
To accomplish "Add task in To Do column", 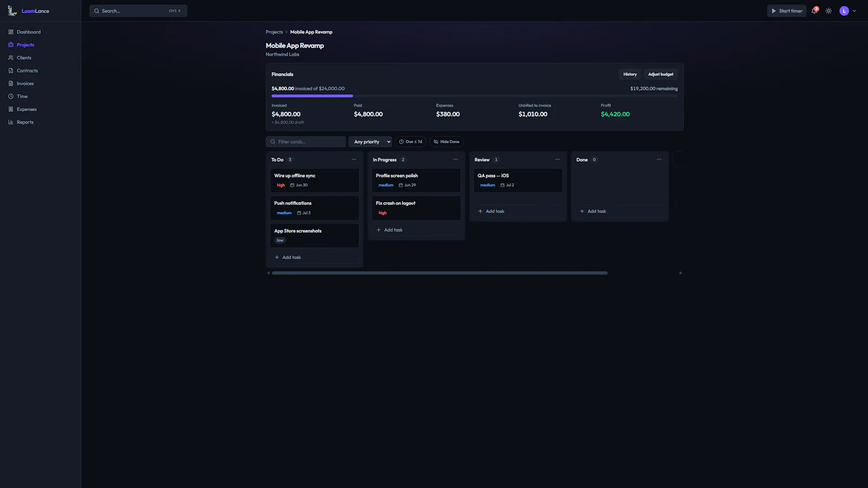I will pyautogui.click(x=315, y=258).
